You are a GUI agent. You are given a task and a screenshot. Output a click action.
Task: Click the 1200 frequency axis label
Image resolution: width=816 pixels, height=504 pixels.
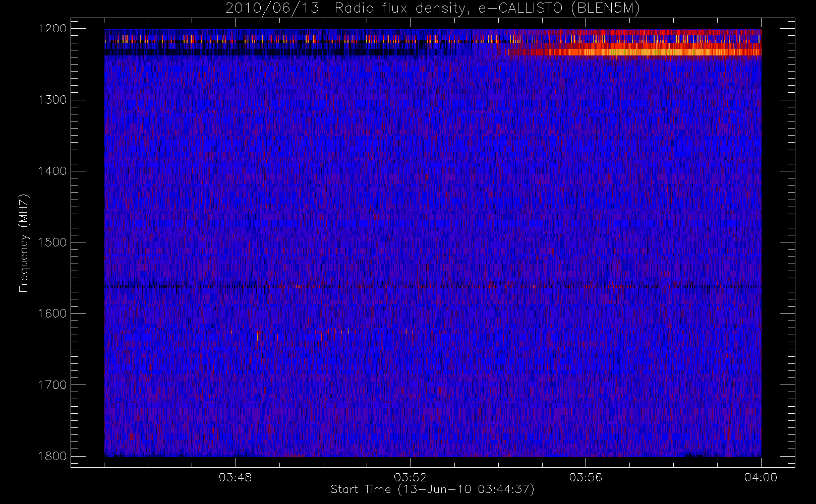52,29
